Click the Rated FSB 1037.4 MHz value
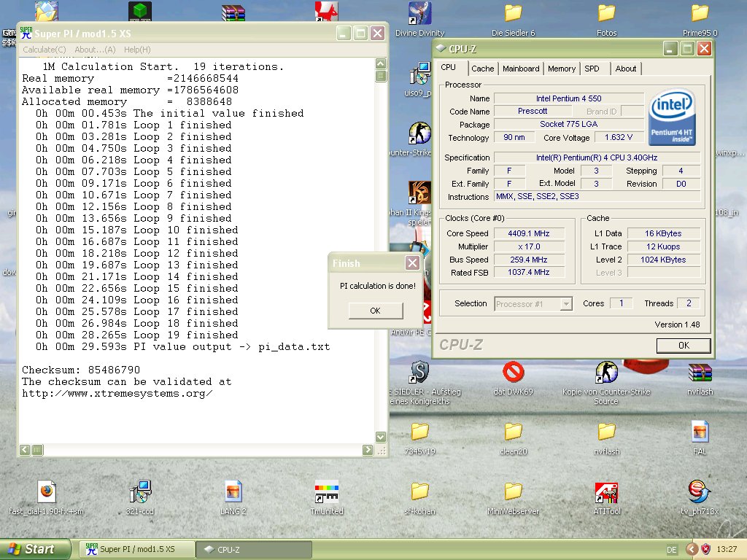This screenshot has height=560, width=747. [529, 273]
